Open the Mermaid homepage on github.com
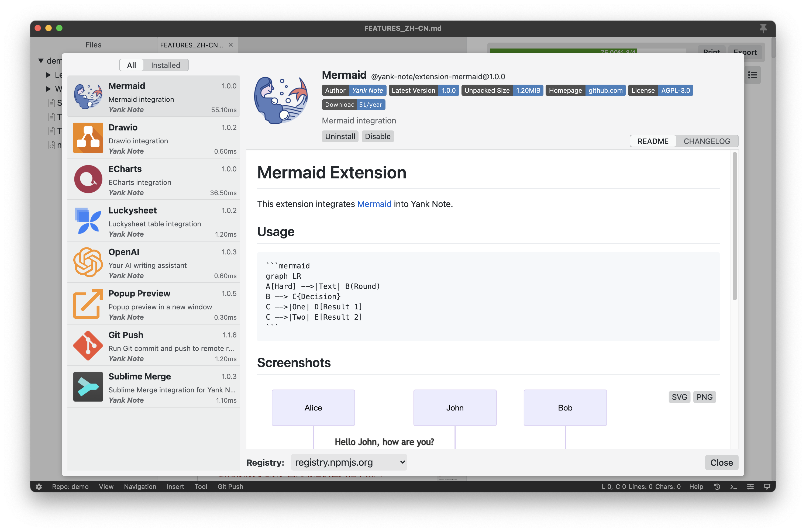 click(605, 90)
